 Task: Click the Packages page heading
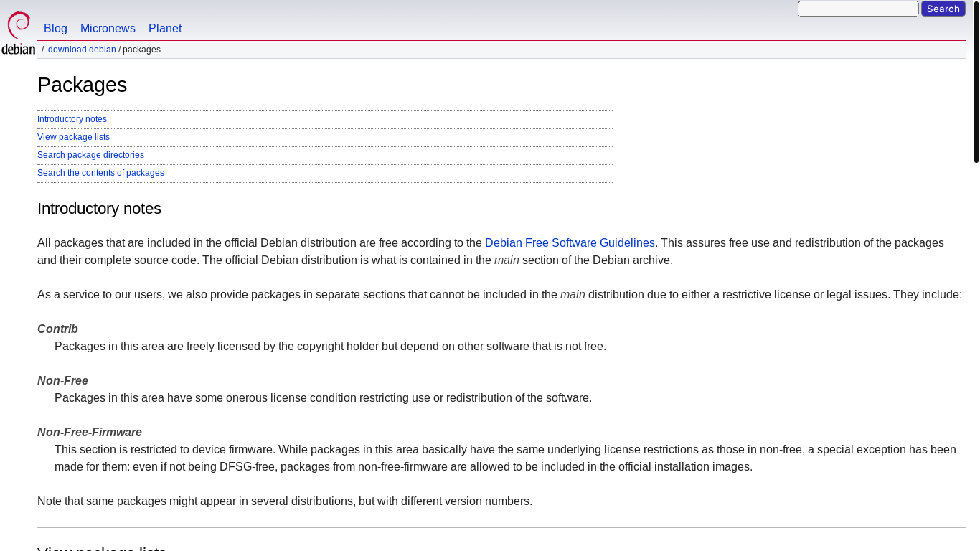point(82,85)
